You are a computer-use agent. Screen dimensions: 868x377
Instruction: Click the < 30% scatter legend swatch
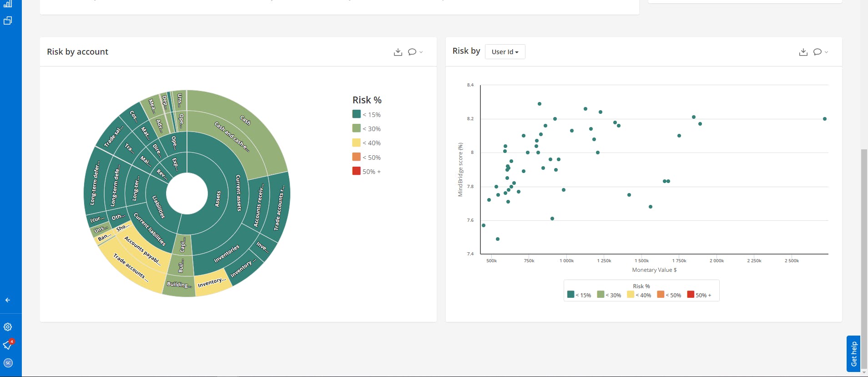(x=601, y=295)
